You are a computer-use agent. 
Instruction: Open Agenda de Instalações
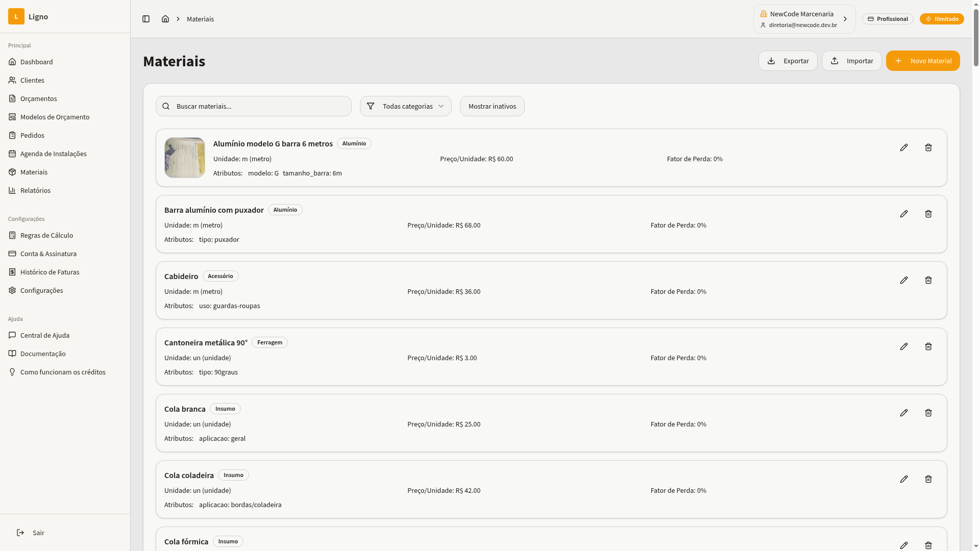(x=65, y=154)
